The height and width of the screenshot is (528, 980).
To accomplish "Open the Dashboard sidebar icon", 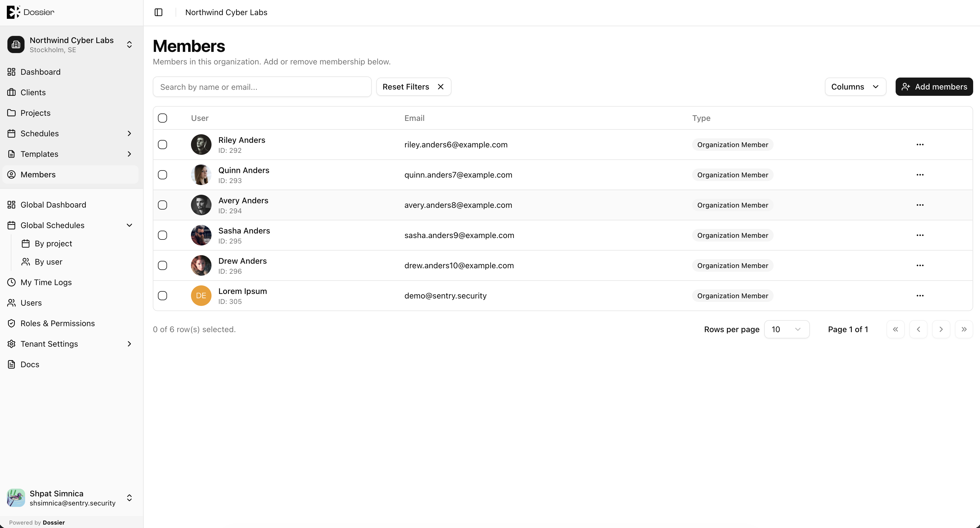I will tap(11, 72).
